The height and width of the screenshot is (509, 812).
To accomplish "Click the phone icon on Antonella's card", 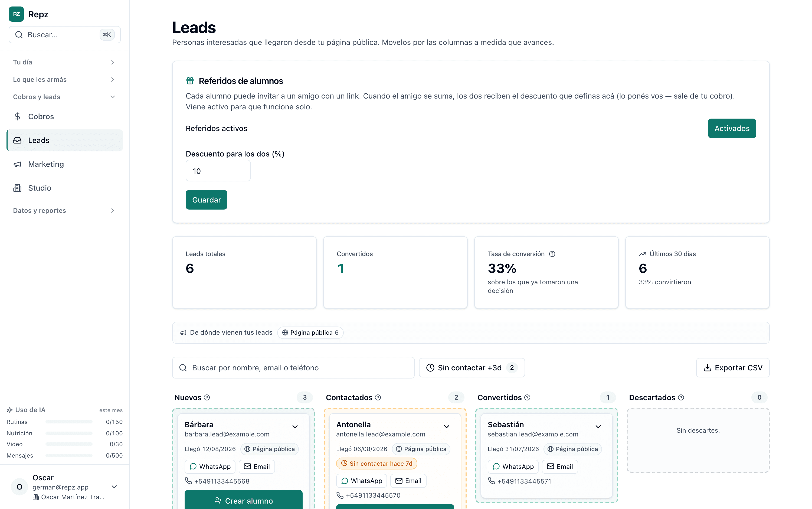I will (x=340, y=495).
